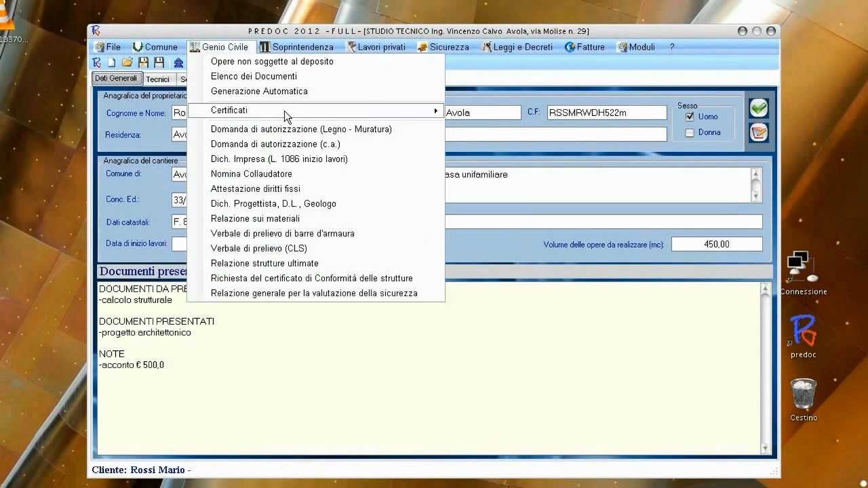
Task: Select Relazione sui materiali
Action: pyautogui.click(x=315, y=218)
